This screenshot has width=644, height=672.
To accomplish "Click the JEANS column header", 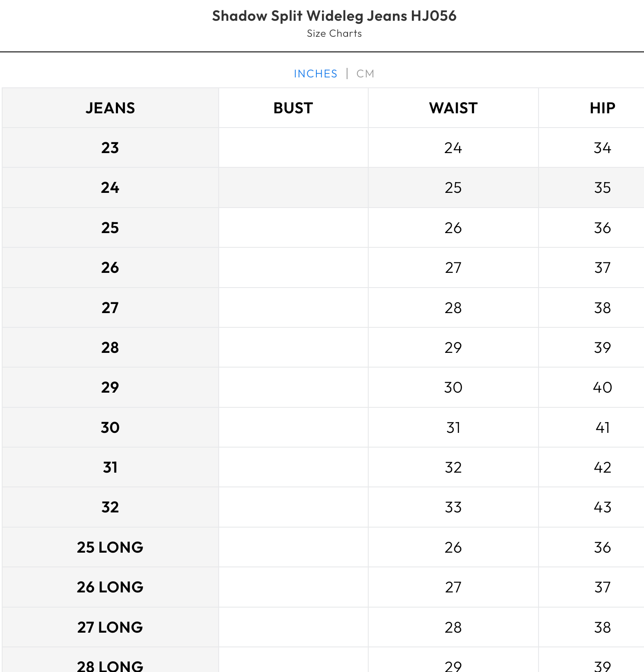I will [x=110, y=108].
